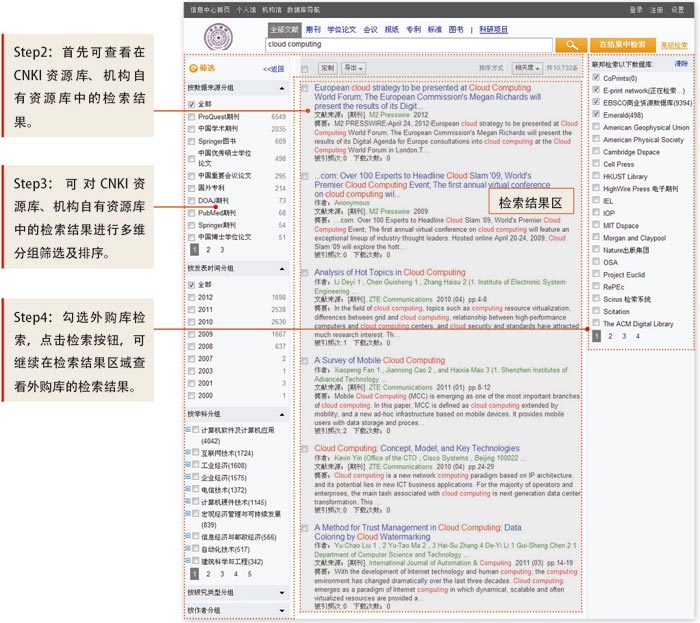
Task: Collapse the 按发表时间分组 group
Action: (282, 269)
